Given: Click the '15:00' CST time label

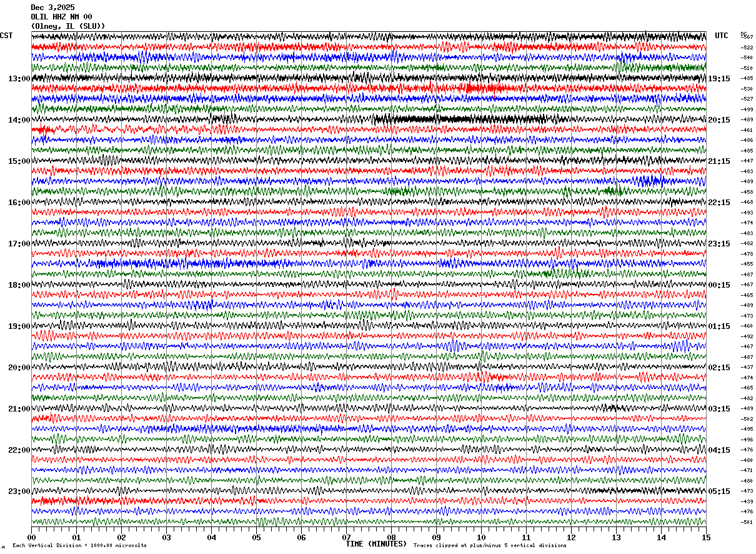Looking at the screenshot, I should pyautogui.click(x=19, y=161).
